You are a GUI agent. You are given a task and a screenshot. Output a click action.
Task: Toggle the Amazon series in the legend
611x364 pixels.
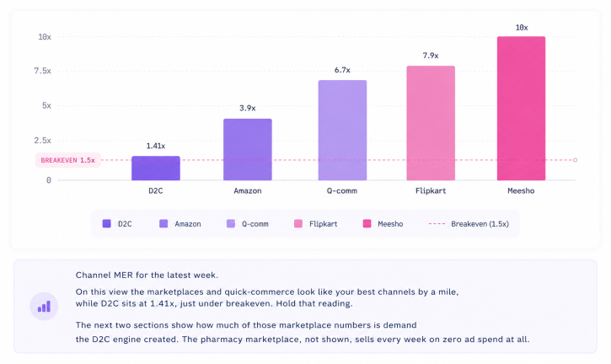click(180, 223)
